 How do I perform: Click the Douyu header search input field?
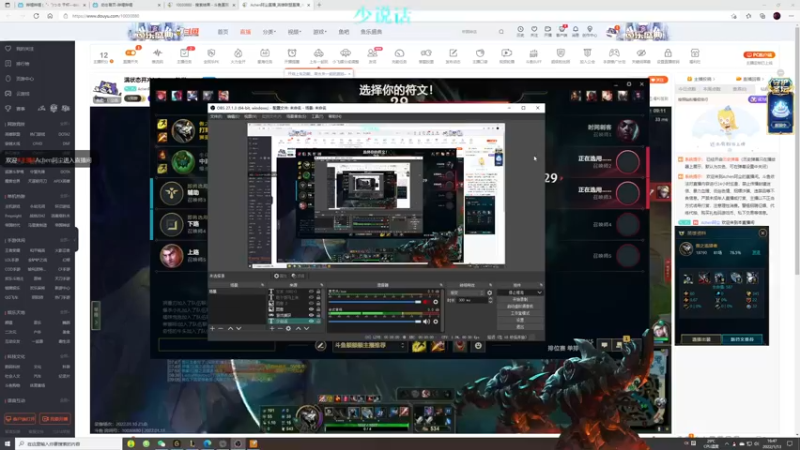coord(477,32)
